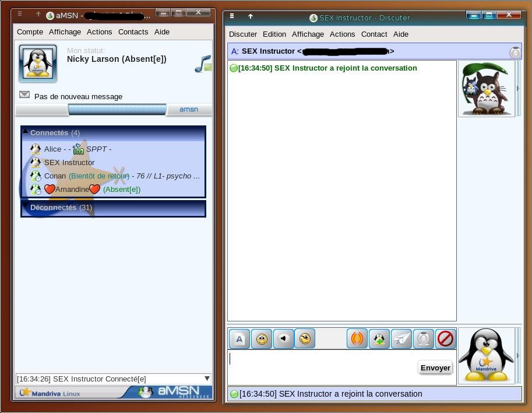The height and width of the screenshot is (413, 532).
Task: Open the font style button in chat toolbar
Action: click(x=239, y=338)
